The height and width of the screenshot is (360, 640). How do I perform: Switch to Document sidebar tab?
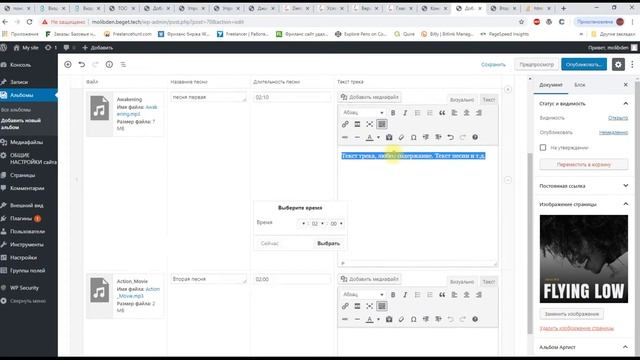coord(551,85)
